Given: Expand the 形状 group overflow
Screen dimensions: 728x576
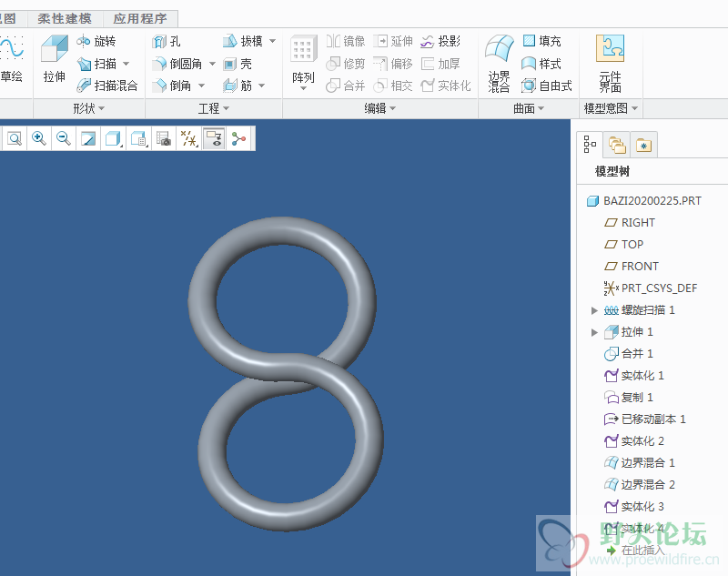Looking at the screenshot, I should pyautogui.click(x=88, y=108).
